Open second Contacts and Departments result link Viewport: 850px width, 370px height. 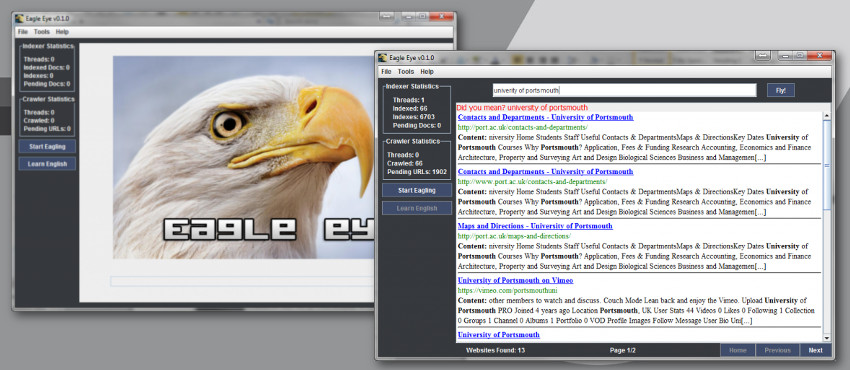[x=545, y=171]
